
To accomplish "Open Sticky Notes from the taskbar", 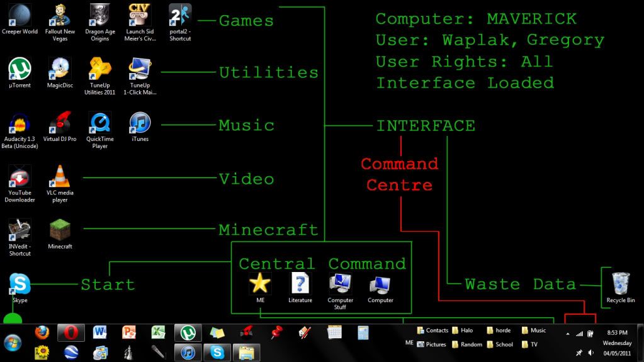I will click(x=217, y=332).
